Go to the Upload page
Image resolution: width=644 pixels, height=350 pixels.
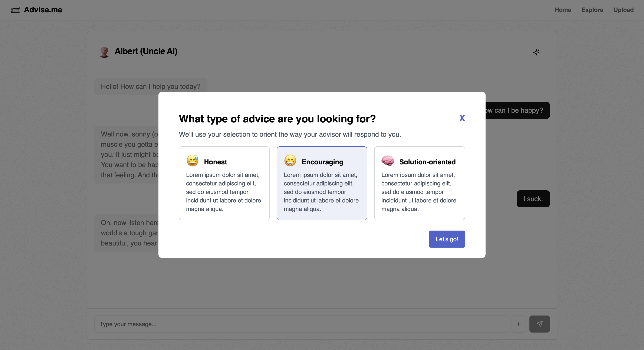[623, 10]
